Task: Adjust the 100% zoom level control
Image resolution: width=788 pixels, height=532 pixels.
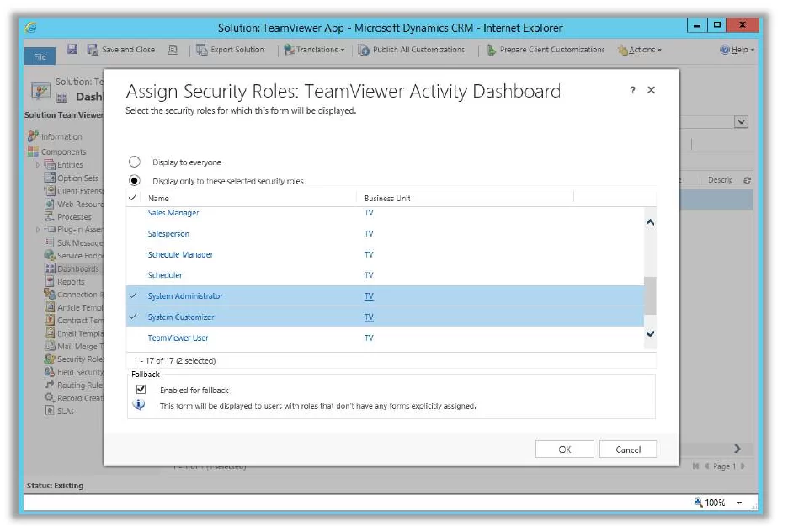Action: [715, 503]
